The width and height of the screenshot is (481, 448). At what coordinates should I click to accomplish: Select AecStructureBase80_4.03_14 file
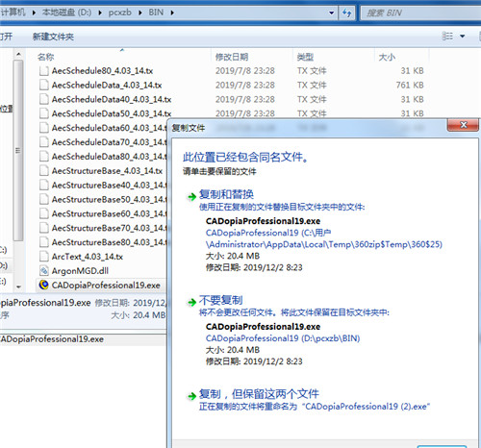coord(109,242)
